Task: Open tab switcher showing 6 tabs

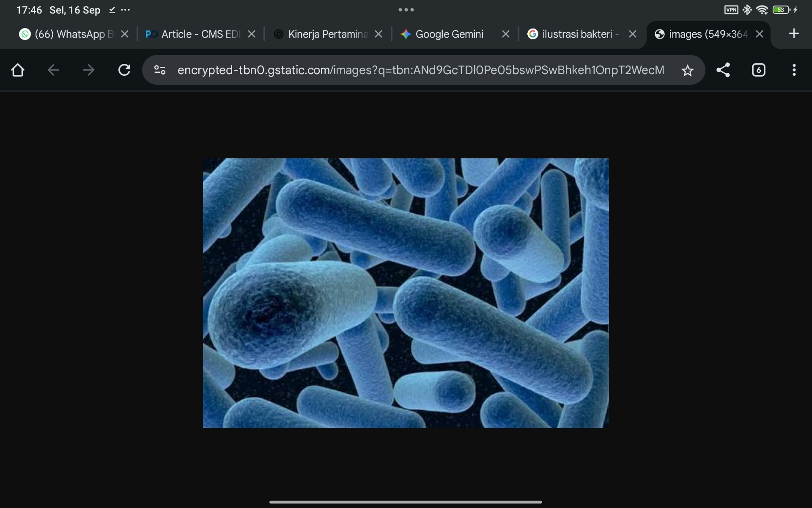Action: 758,70
